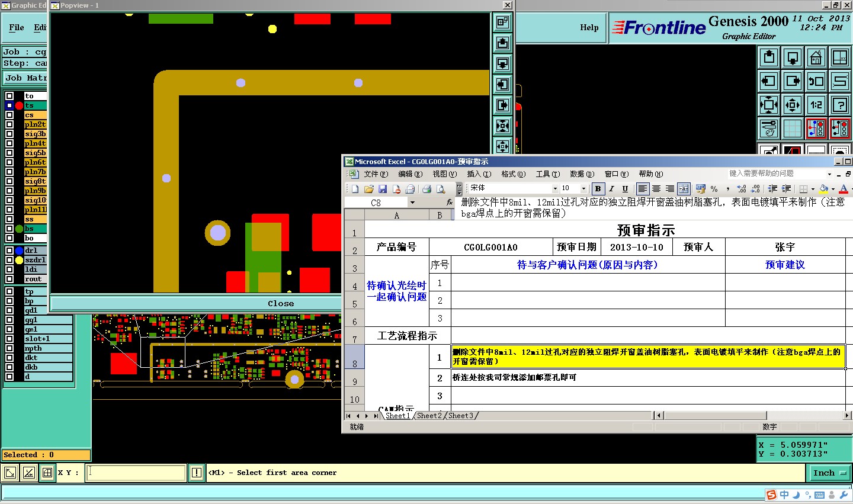Click the zoom in (arrows inward) icon

coord(769,105)
